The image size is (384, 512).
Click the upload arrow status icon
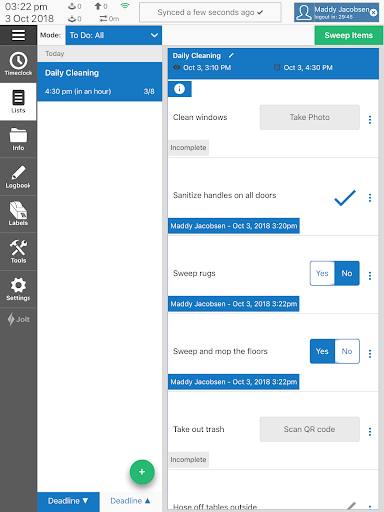(98, 6)
